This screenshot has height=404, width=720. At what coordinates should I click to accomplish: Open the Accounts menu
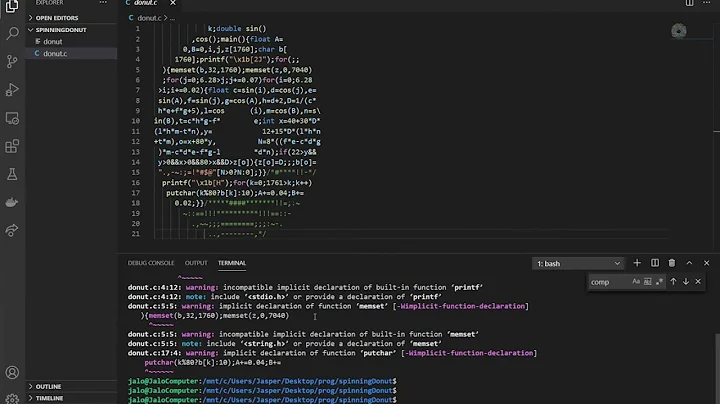point(12,372)
